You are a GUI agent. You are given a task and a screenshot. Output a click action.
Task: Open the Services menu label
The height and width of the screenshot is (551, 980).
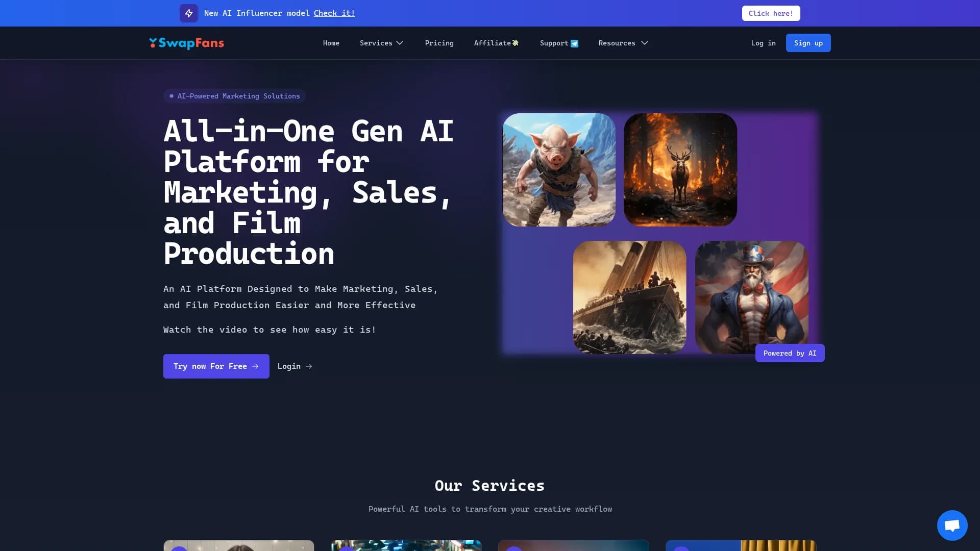[x=376, y=43]
